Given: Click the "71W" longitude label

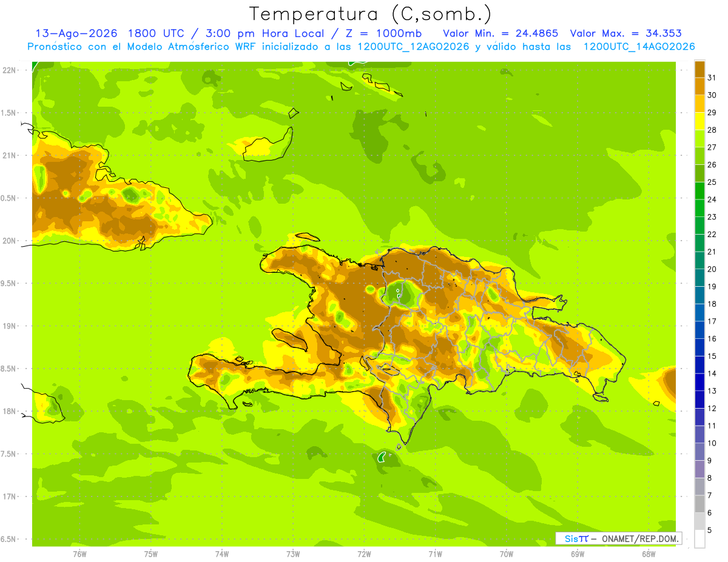Looking at the screenshot, I should (435, 554).
